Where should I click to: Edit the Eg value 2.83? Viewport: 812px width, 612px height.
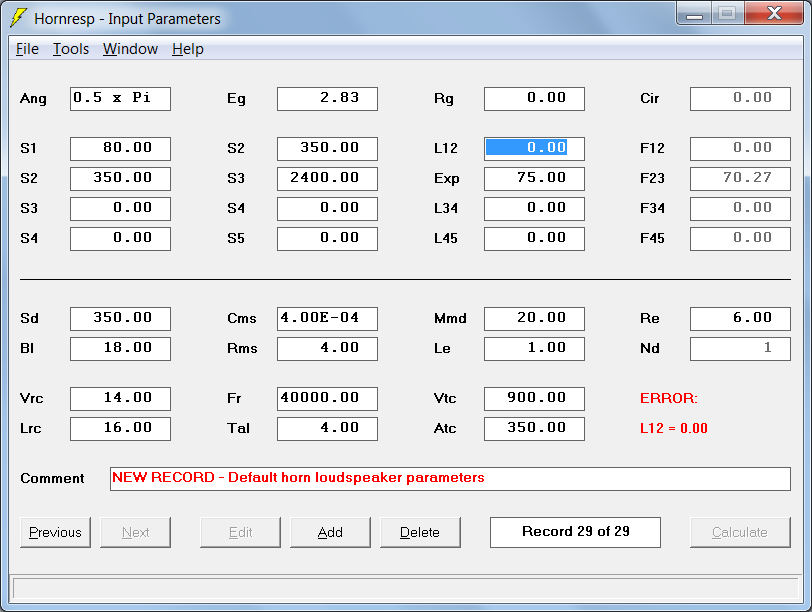(327, 99)
